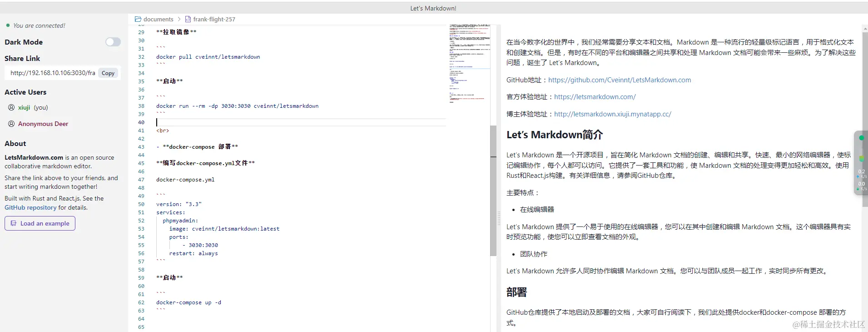Click the "**拉取镜像**" line in the editor
Image resolution: width=868 pixels, height=332 pixels.
(176, 32)
